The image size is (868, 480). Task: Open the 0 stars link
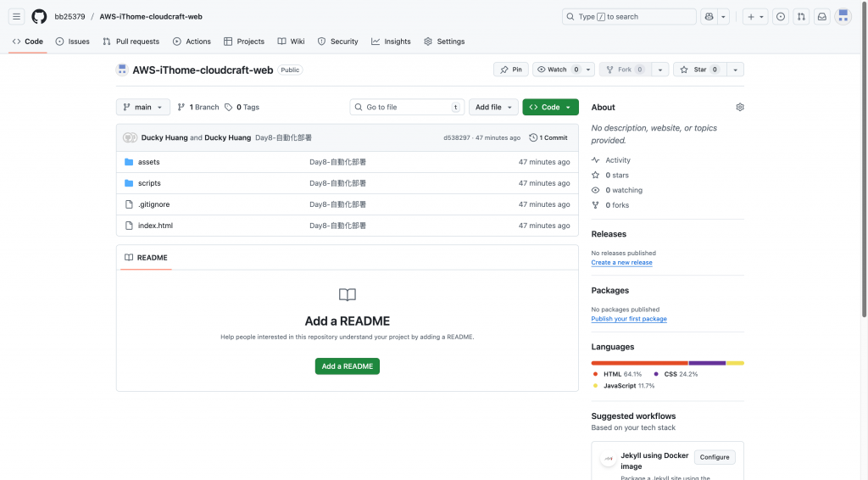pos(610,175)
